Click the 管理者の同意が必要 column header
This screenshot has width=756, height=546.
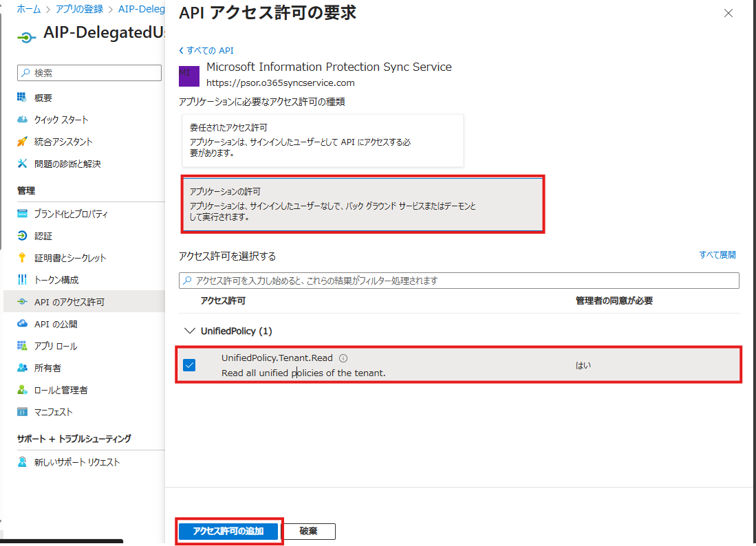coord(614,301)
